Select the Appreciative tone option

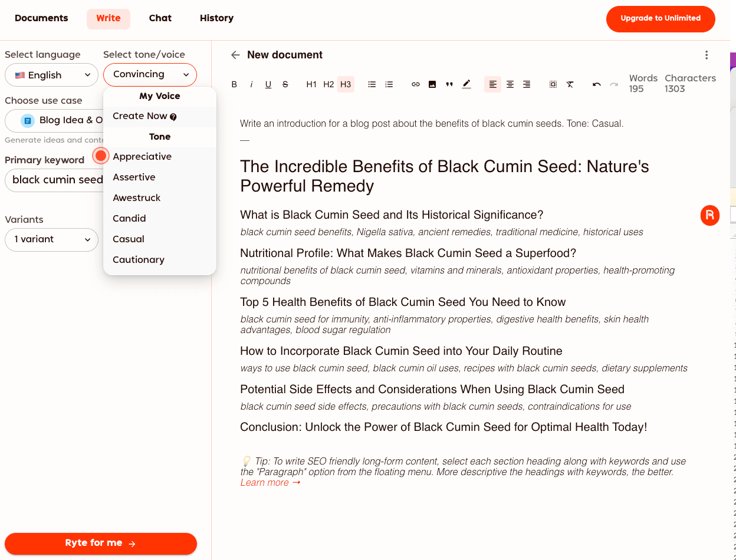click(x=160, y=156)
